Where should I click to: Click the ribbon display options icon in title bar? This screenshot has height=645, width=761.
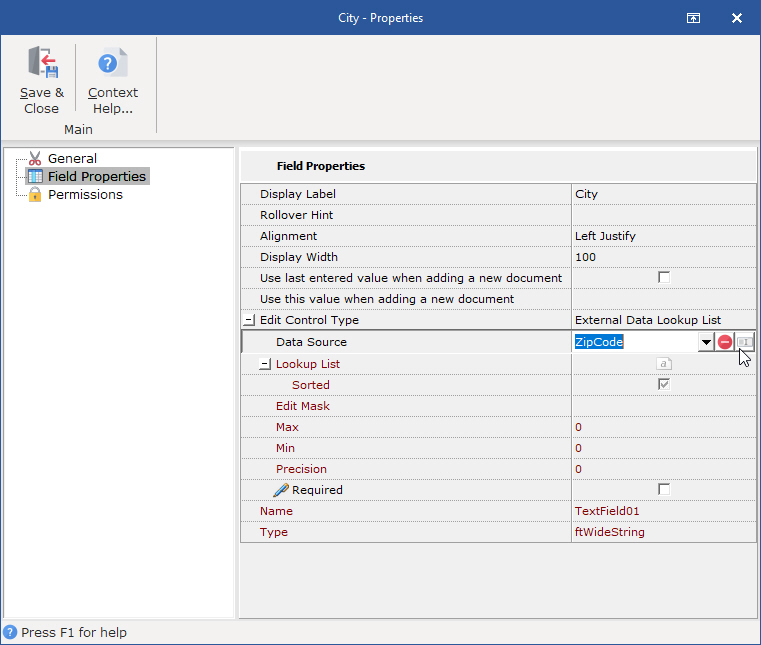[693, 18]
